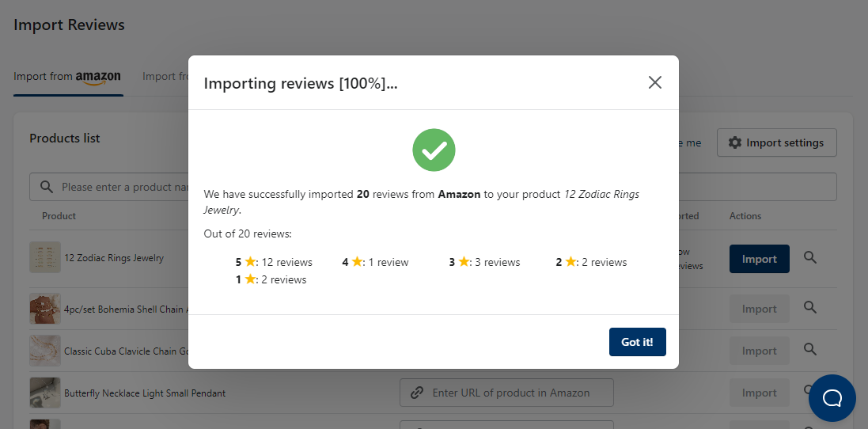The width and height of the screenshot is (868, 429).
Task: Click Classic Cuba Clavicle Chain thumbnail
Action: (x=45, y=351)
